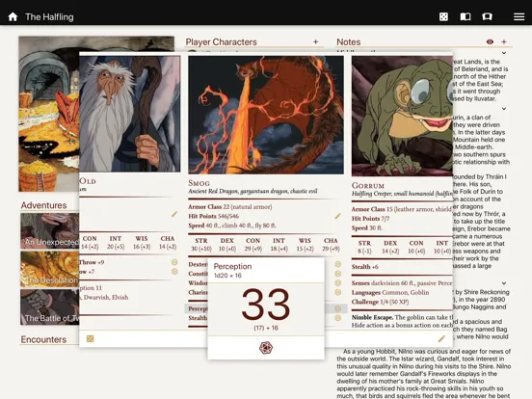Click the Player Characters heading

pos(222,42)
